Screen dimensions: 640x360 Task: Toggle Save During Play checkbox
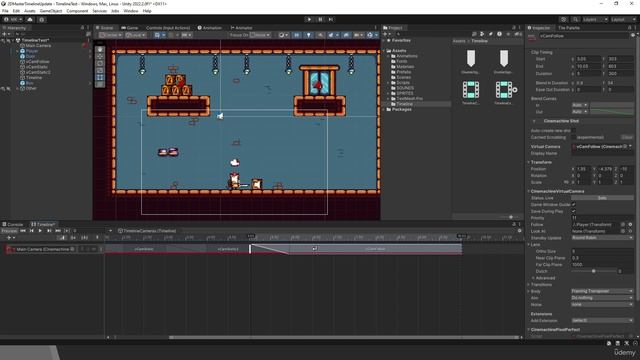pyautogui.click(x=573, y=211)
